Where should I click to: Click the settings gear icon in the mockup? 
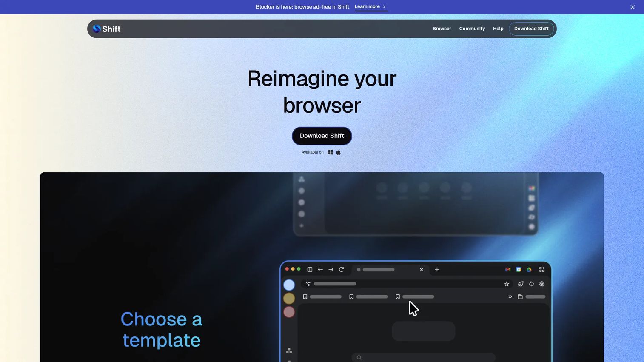pos(542,284)
